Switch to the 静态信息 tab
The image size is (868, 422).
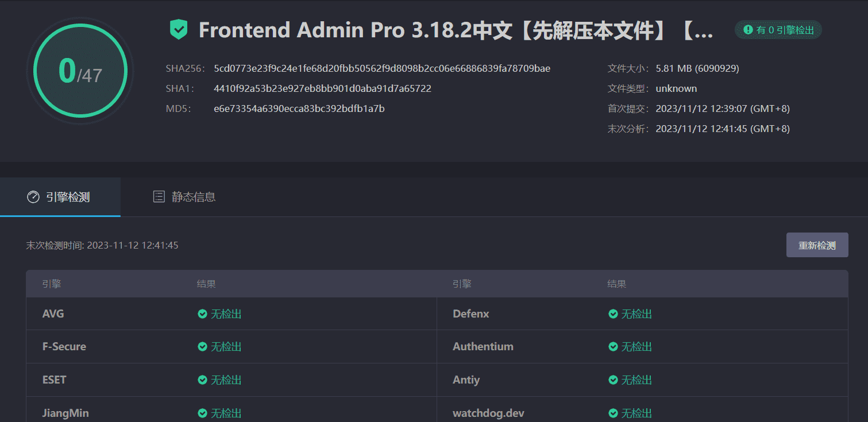tap(184, 197)
